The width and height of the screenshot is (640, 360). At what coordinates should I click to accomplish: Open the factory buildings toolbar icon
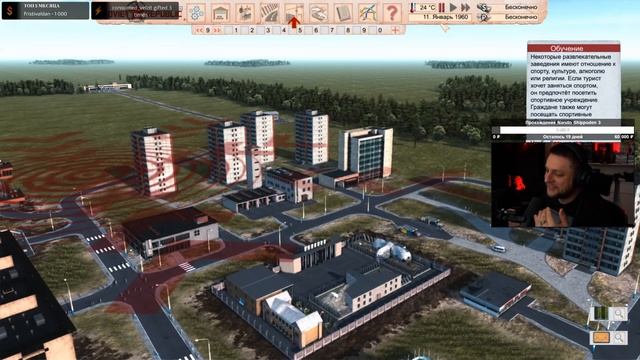pyautogui.click(x=245, y=13)
